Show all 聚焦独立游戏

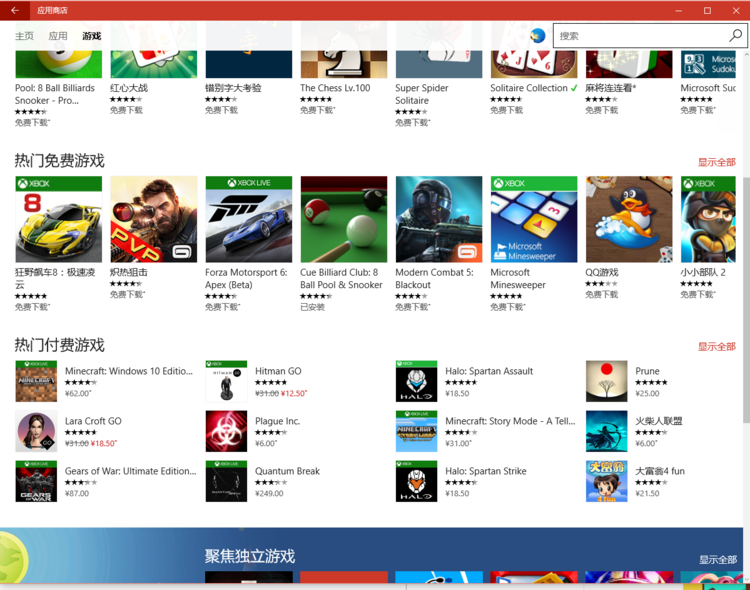point(717,559)
